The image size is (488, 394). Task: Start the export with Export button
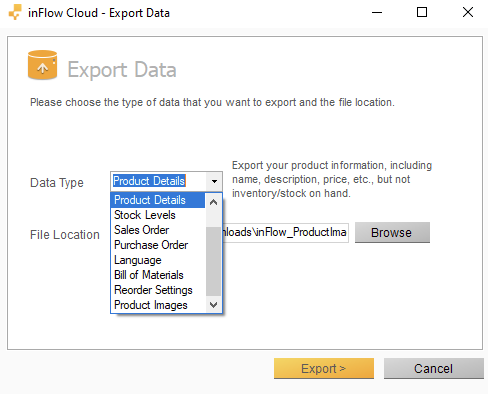click(x=324, y=368)
